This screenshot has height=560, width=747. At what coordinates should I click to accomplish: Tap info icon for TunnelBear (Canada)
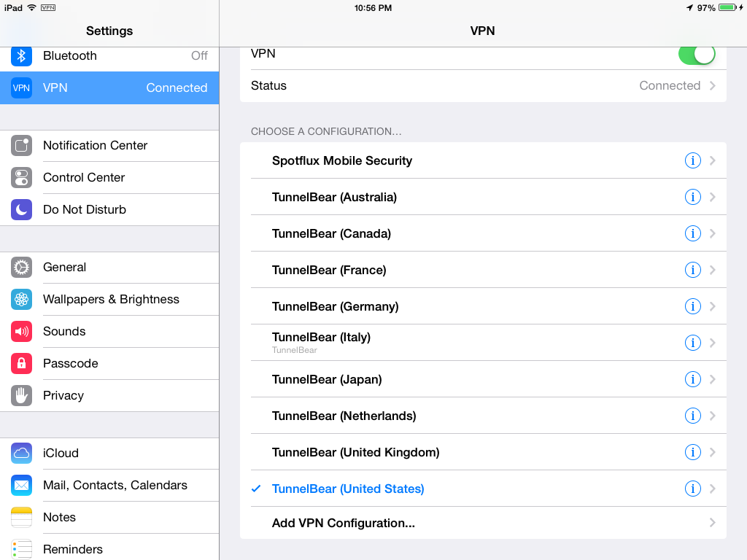(692, 233)
